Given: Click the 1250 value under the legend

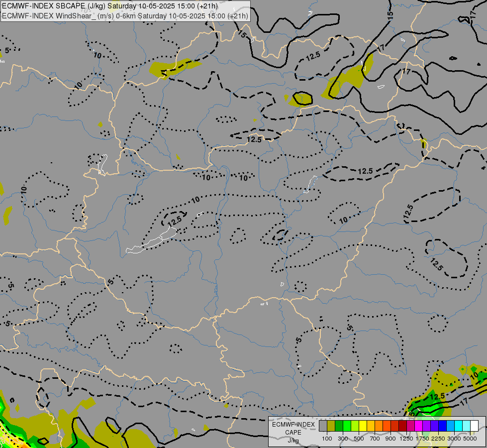Looking at the screenshot, I should tap(406, 439).
